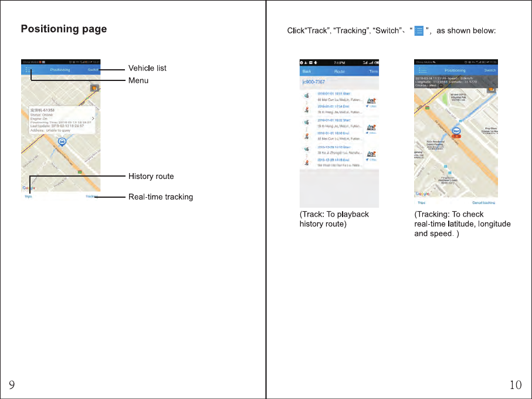Open the trip starting 2016-01-01 16:51
This screenshot has width=532, height=399.
pos(334,93)
